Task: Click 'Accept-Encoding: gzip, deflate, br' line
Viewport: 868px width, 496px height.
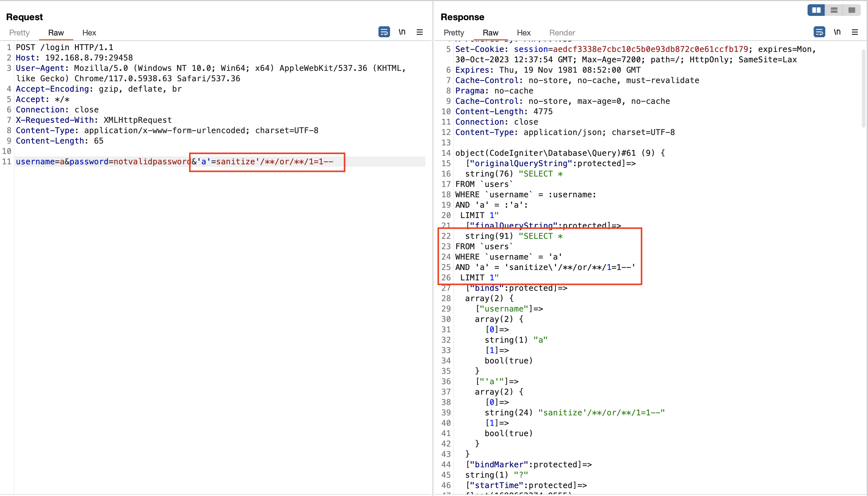Action: click(x=99, y=89)
